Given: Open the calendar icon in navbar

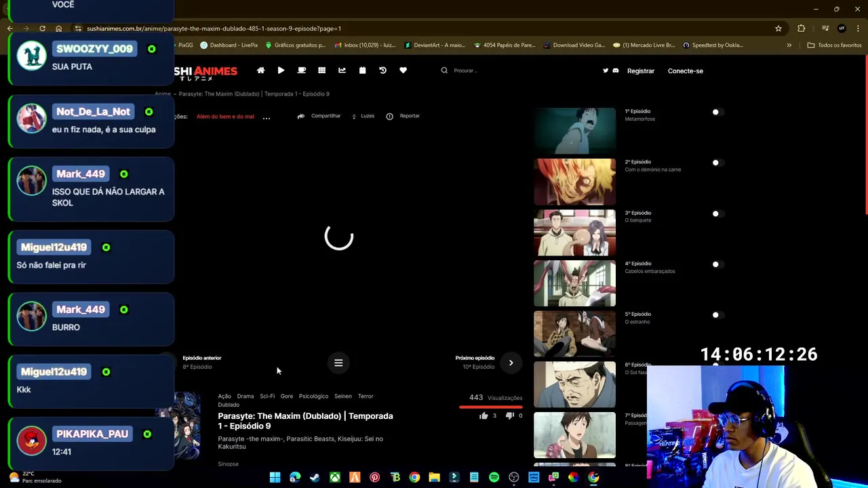Looking at the screenshot, I should click(362, 70).
